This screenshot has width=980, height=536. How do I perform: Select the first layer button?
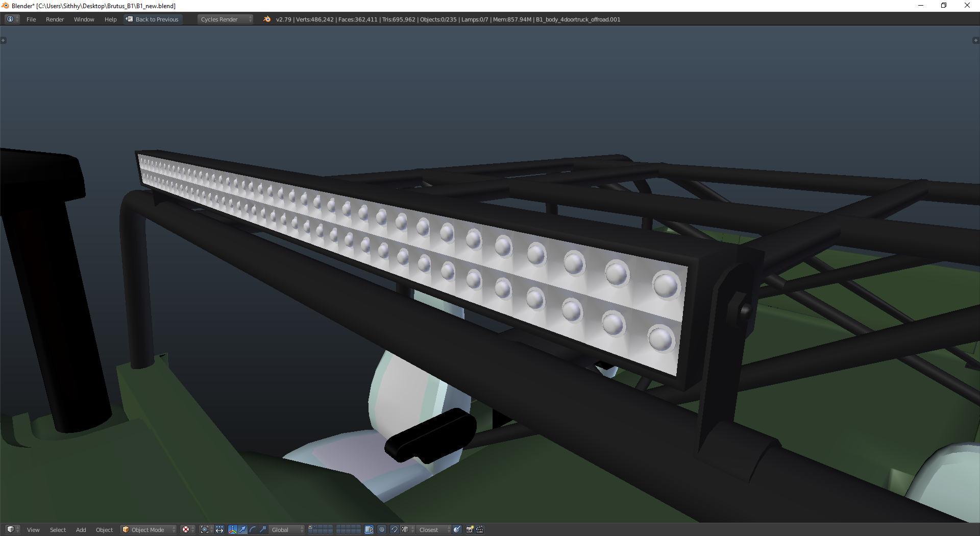point(311,527)
